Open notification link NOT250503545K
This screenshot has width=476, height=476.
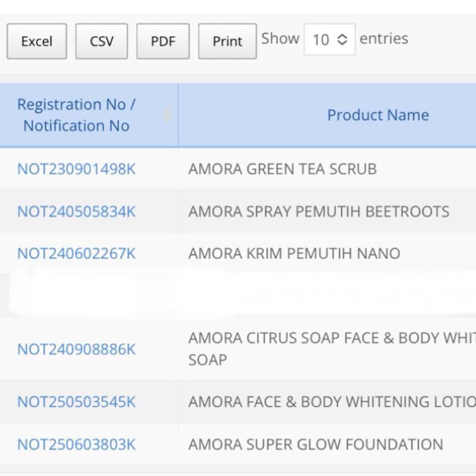coord(76,402)
